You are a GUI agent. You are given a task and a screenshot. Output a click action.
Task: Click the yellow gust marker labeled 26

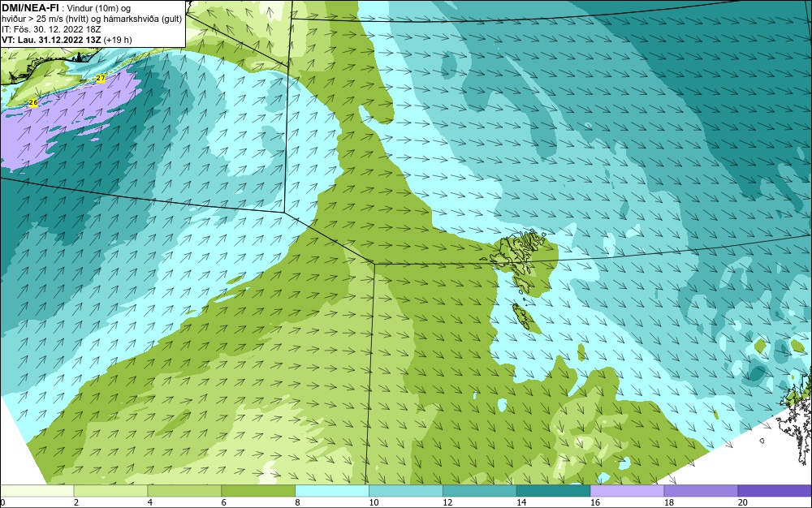33,102
